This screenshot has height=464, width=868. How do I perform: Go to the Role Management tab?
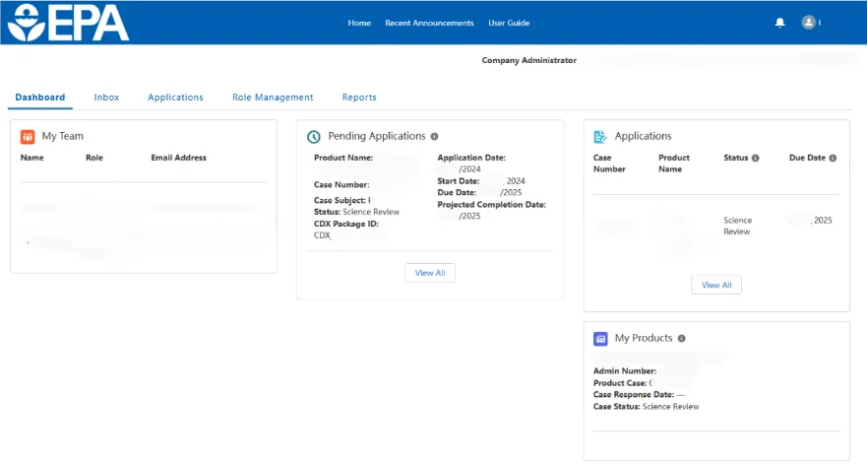click(x=273, y=98)
